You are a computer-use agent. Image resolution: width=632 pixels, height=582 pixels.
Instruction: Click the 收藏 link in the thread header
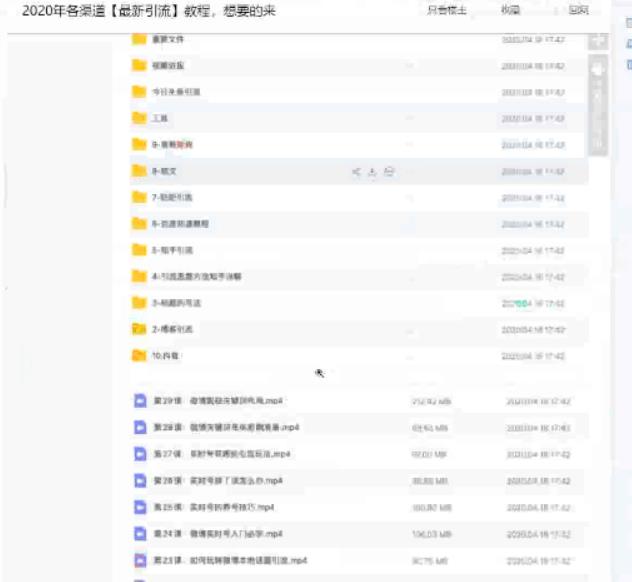[510, 10]
